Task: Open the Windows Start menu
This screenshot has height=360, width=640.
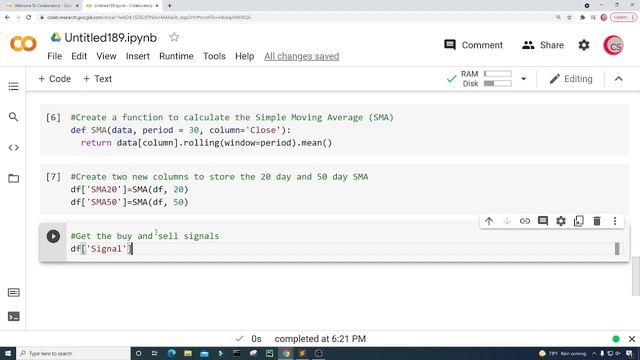Action: (8, 353)
